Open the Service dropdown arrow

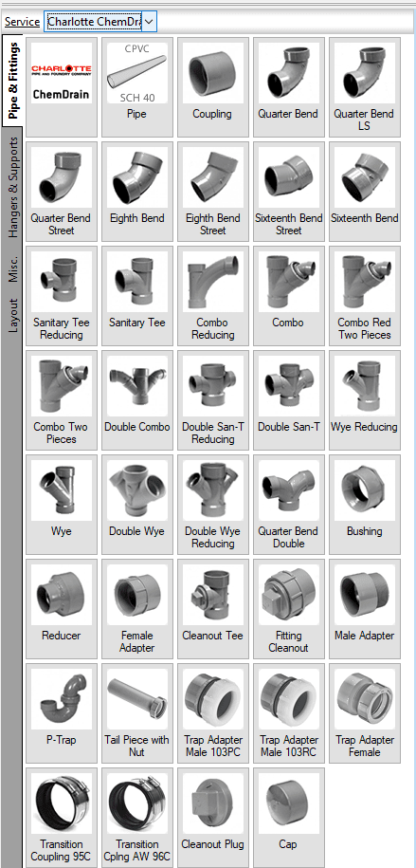(x=150, y=22)
